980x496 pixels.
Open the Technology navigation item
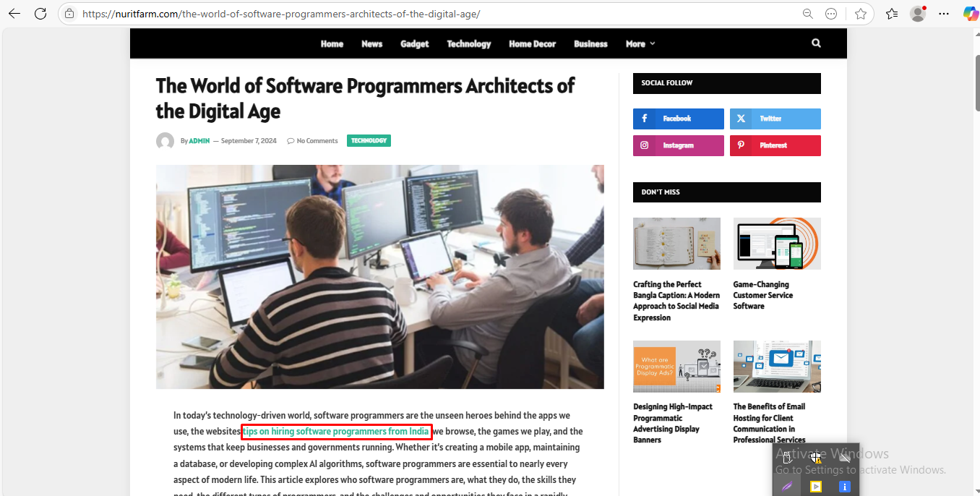click(x=468, y=44)
